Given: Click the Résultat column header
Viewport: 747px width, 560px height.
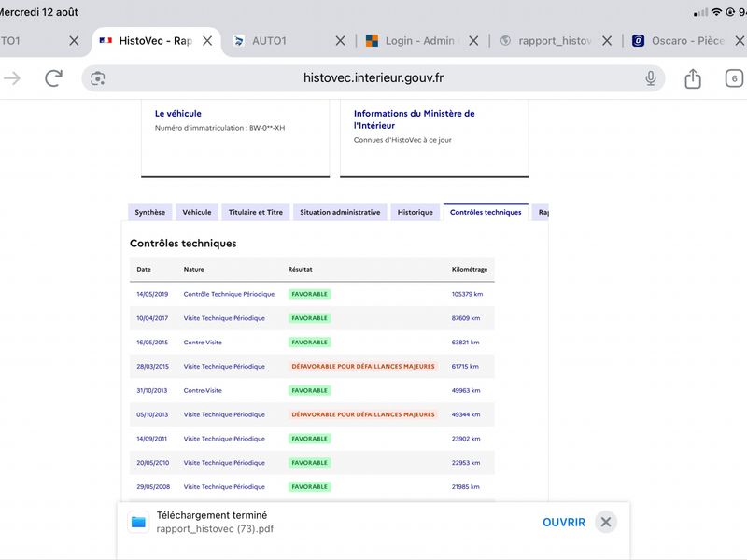Looking at the screenshot, I should (x=300, y=269).
